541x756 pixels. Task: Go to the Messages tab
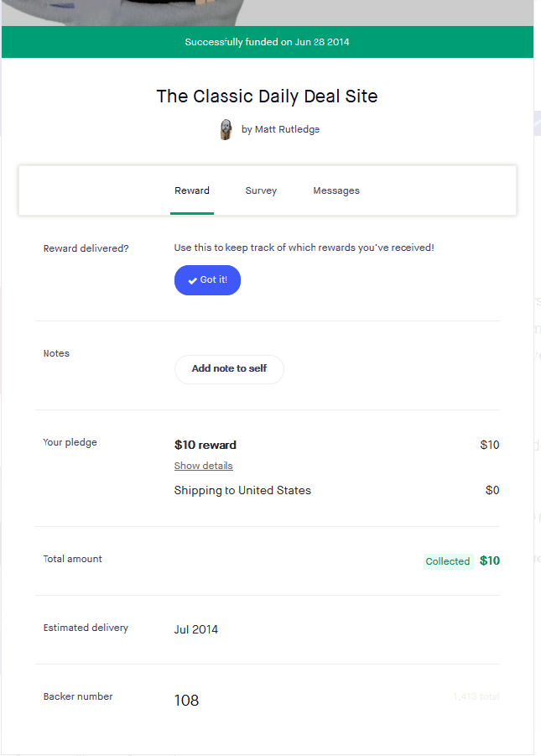pos(336,190)
